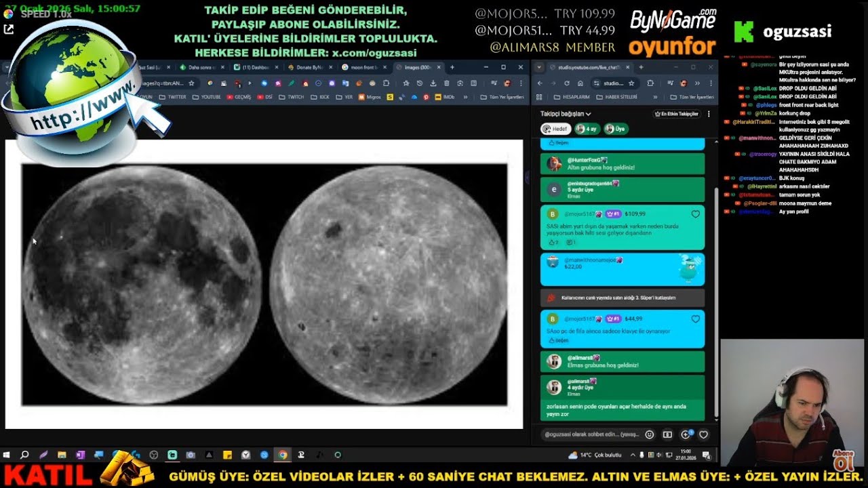Bookmark the studio page with star icon
The width and height of the screenshot is (868, 488).
point(631,83)
